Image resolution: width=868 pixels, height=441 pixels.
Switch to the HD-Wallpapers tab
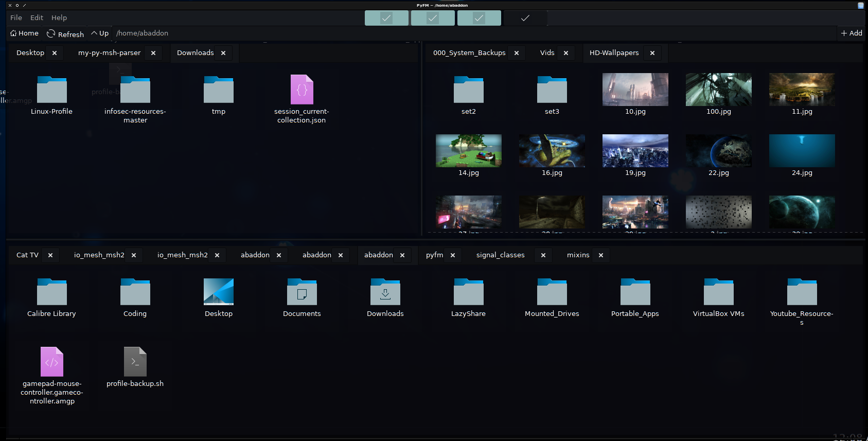[x=614, y=52]
